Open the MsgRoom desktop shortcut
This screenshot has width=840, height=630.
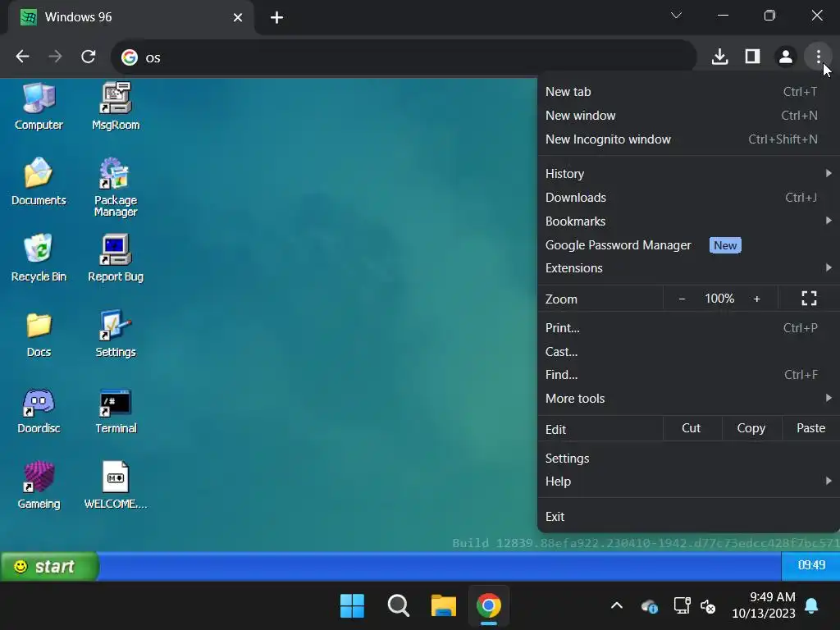click(116, 106)
